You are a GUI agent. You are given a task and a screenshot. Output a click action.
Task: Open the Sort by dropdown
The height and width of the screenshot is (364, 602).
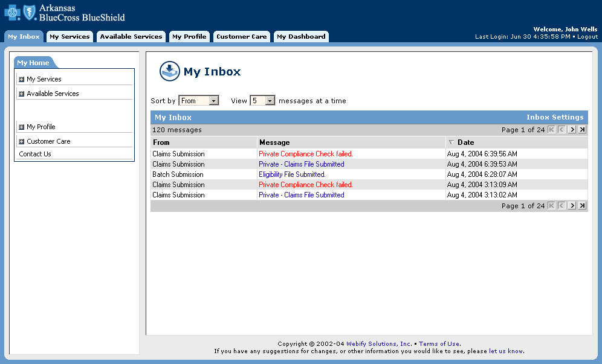pyautogui.click(x=213, y=101)
